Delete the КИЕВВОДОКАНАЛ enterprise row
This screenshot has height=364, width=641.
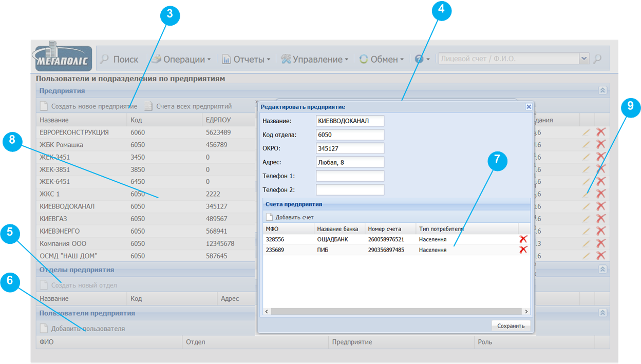tap(601, 206)
